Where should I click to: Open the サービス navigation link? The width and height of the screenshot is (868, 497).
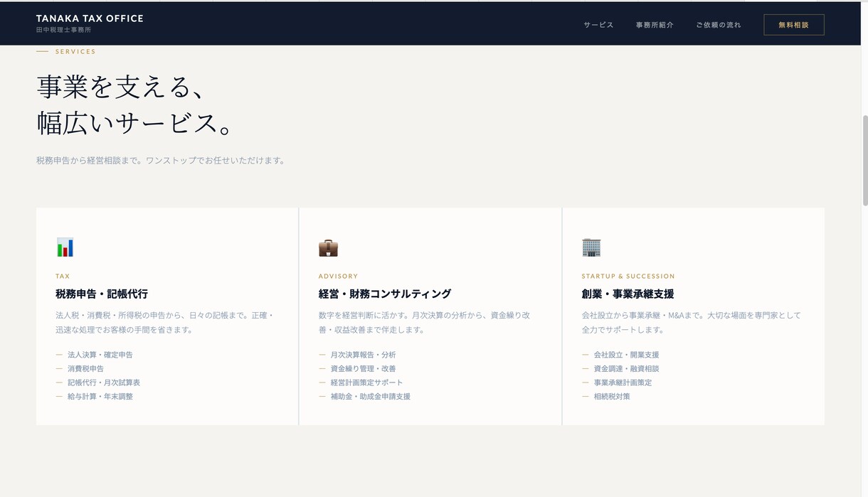tap(598, 25)
